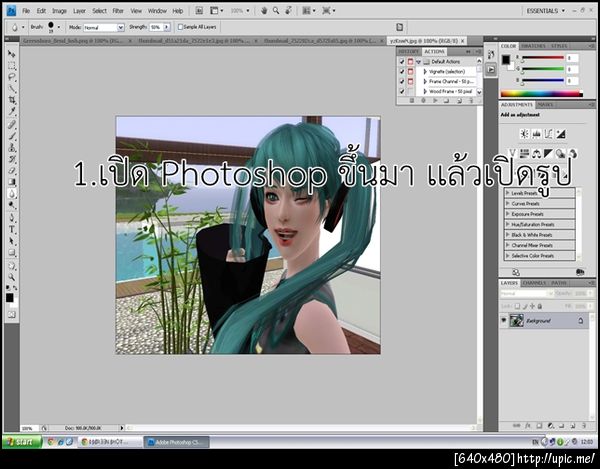Select the Healing Brush tool
Screen dimensions: 600x469
point(11,125)
